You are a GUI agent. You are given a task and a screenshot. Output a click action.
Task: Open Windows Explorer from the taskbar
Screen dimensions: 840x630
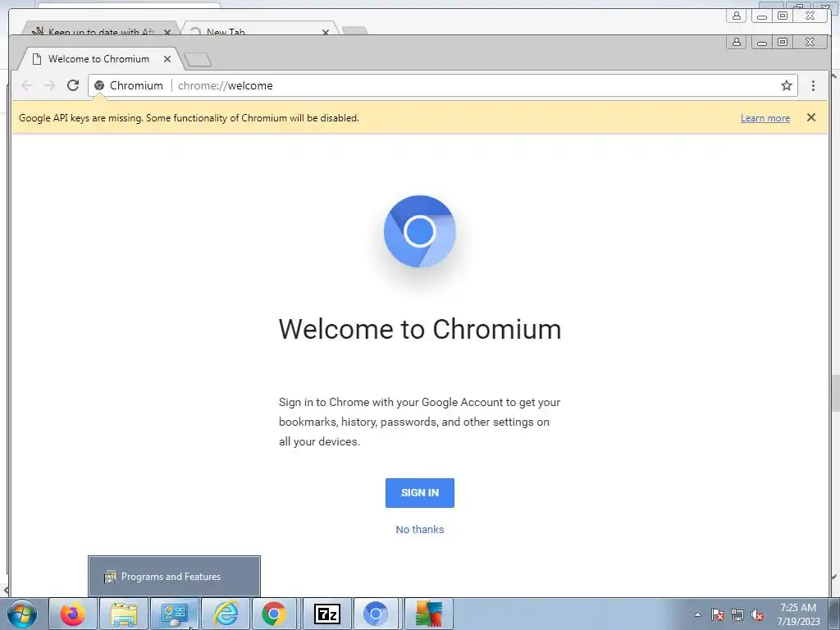[x=124, y=614]
